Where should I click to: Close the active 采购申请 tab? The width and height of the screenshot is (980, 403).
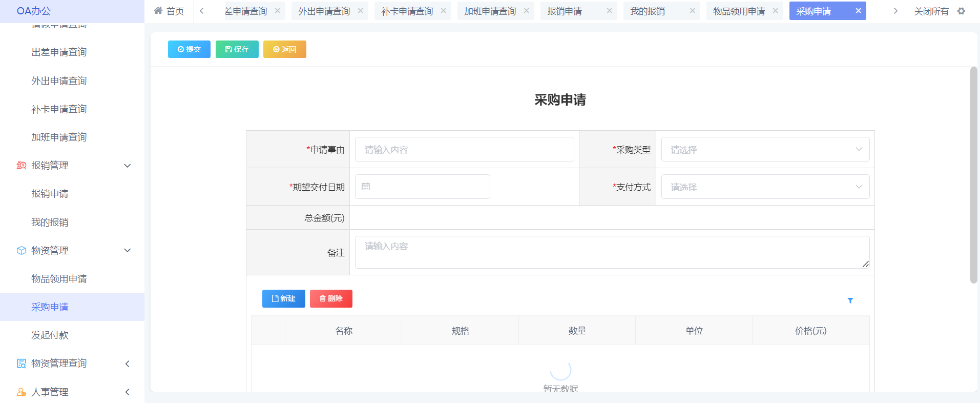[x=858, y=11]
